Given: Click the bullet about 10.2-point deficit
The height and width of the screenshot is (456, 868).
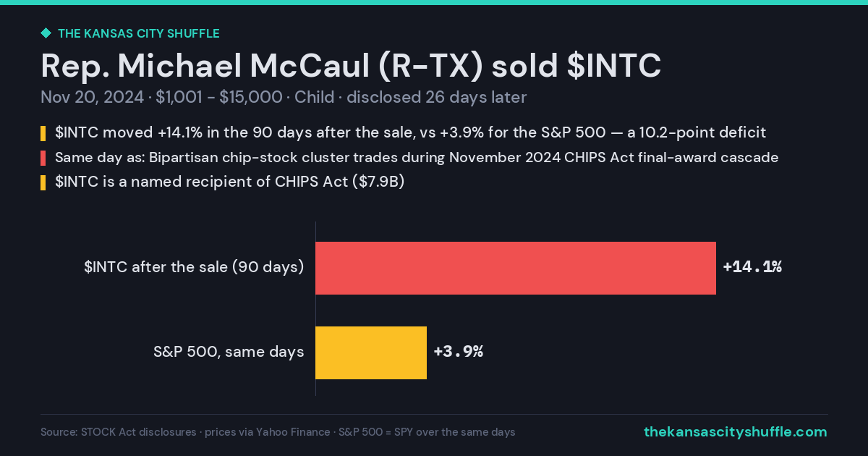Looking at the screenshot, I should tap(410, 133).
